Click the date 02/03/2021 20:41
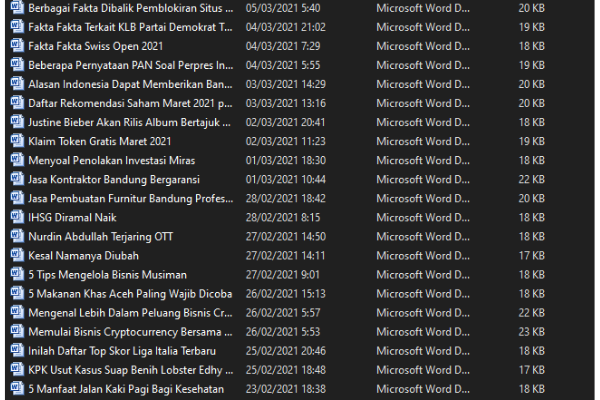 [285, 122]
